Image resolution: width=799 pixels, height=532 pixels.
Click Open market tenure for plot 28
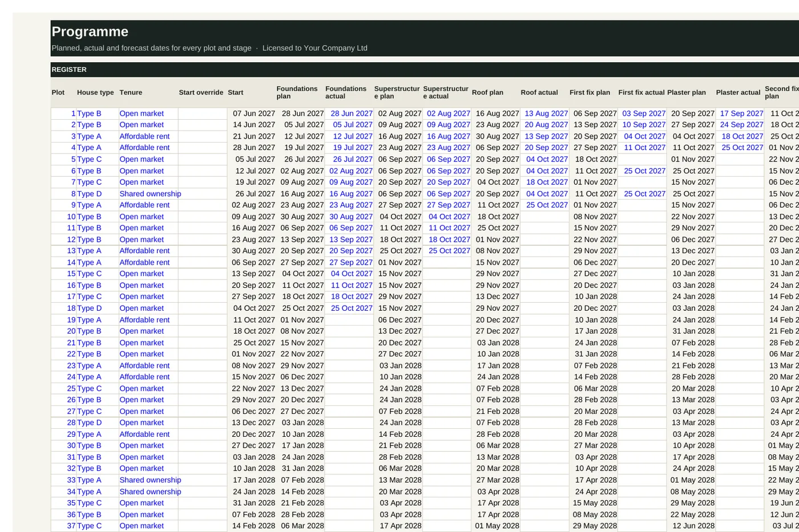pos(142,423)
